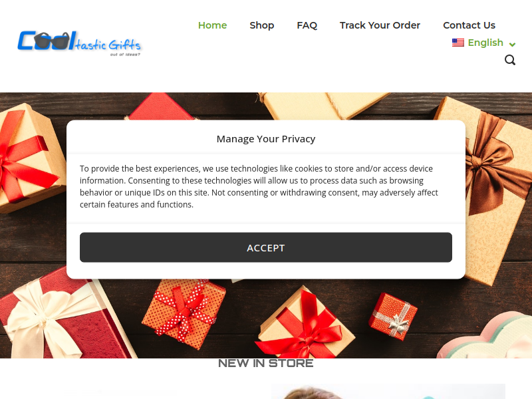Click the privacy consent description text
The image size is (532, 399).
click(x=259, y=187)
